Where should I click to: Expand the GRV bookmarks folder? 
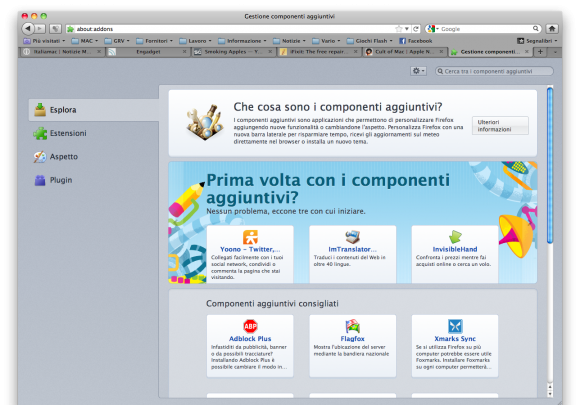point(117,41)
